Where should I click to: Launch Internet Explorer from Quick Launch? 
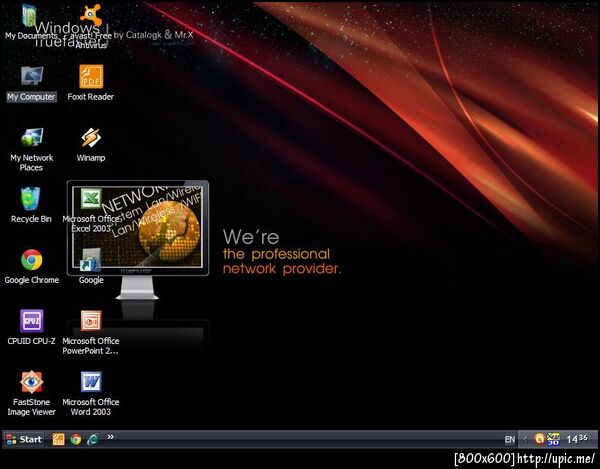coord(93,439)
